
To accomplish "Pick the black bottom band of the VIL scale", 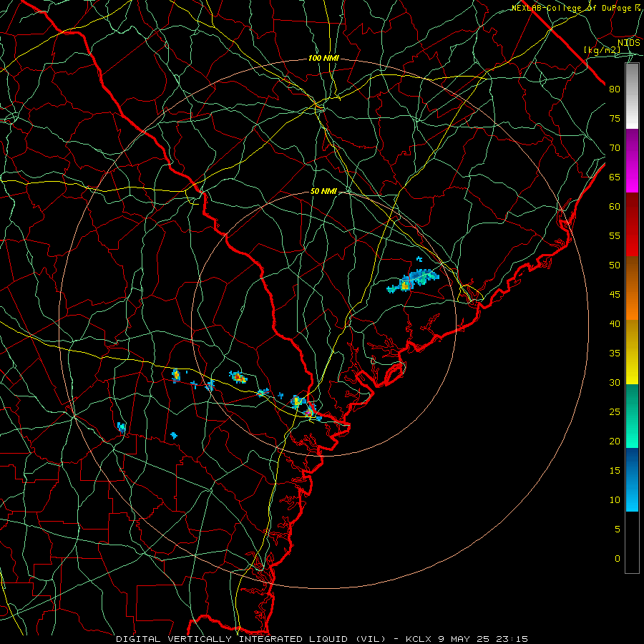I will pos(632,542).
